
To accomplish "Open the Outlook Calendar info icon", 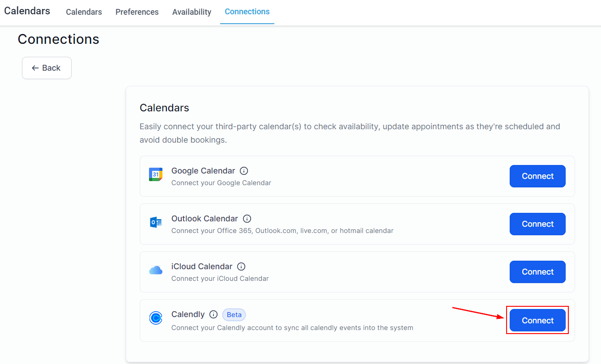I will pyautogui.click(x=247, y=219).
